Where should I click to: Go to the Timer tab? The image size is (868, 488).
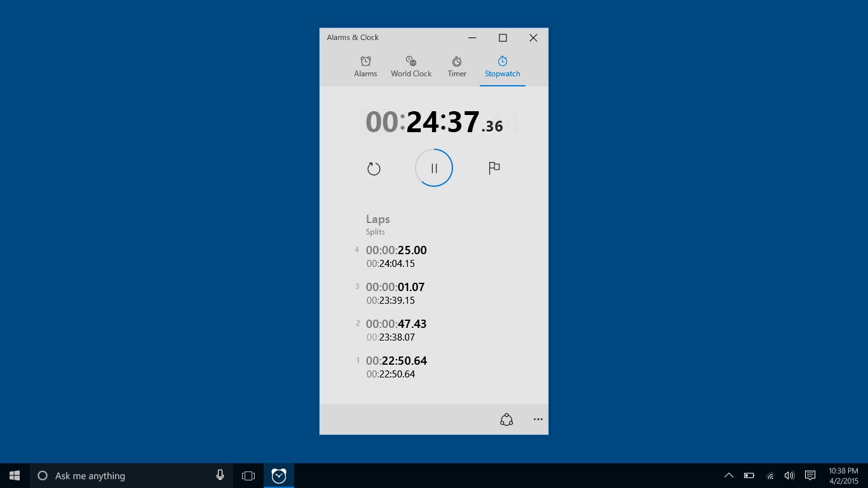457,67
